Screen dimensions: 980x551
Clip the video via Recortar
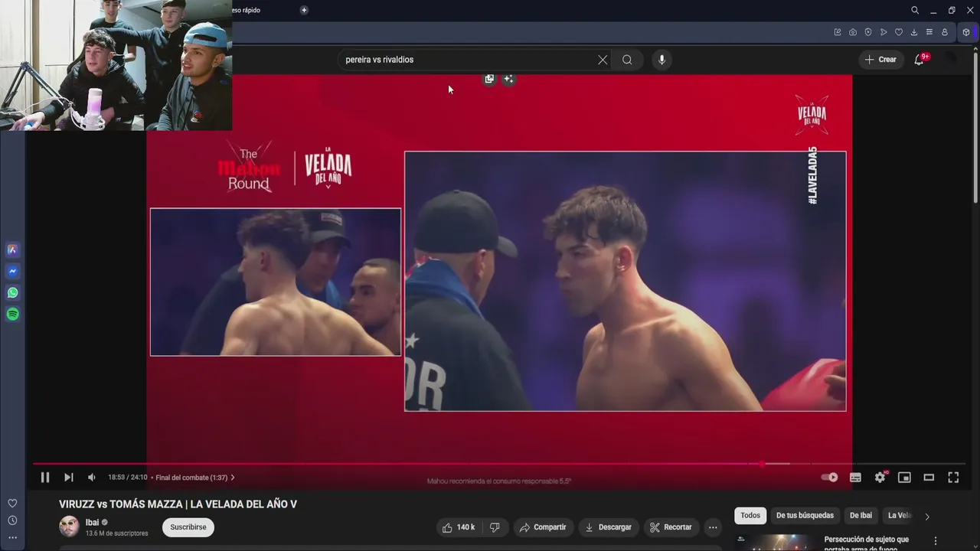[671, 527]
